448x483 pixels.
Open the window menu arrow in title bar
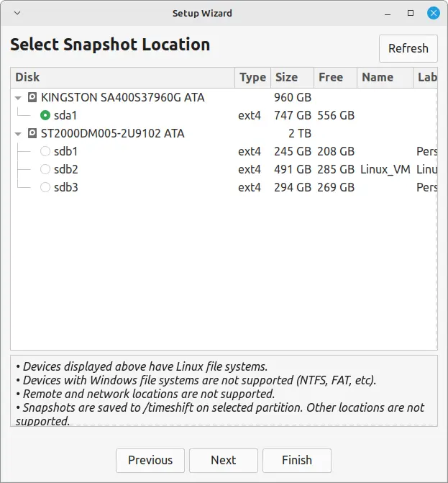click(x=17, y=13)
